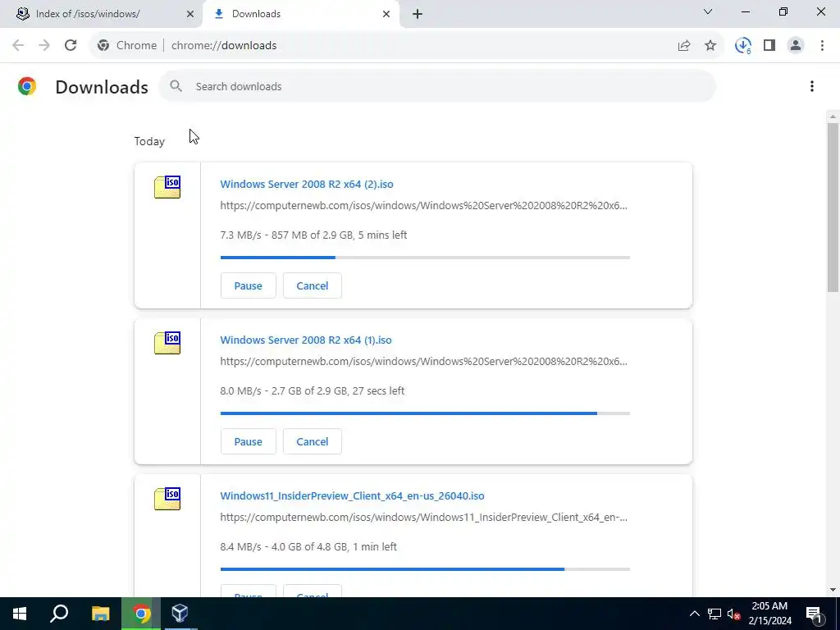840x630 pixels.
Task: Pause the Windows Server 2008 R2 x64 (2).iso download
Action: [x=248, y=285]
